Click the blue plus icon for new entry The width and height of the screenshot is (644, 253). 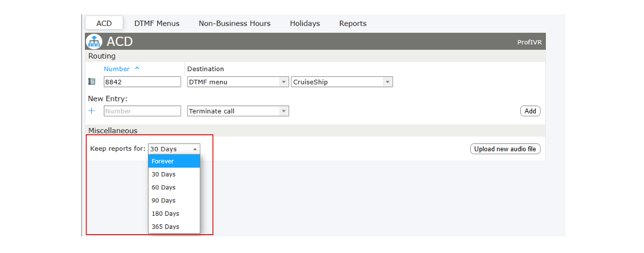[x=92, y=111]
